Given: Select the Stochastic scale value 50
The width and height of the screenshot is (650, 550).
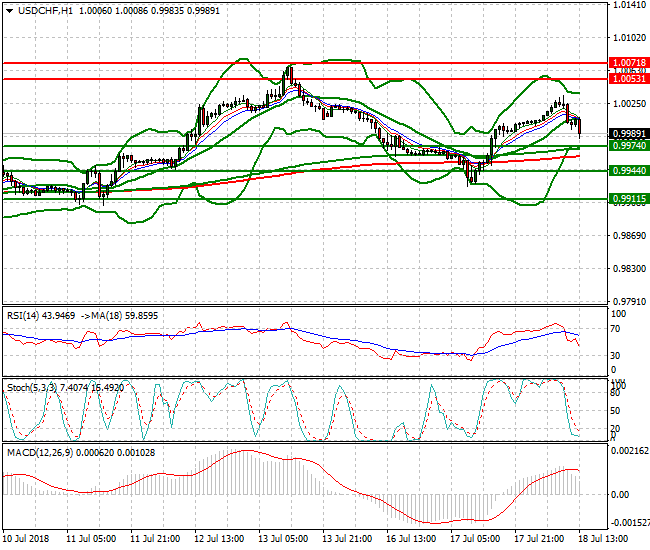Looking at the screenshot, I should tap(616, 411).
